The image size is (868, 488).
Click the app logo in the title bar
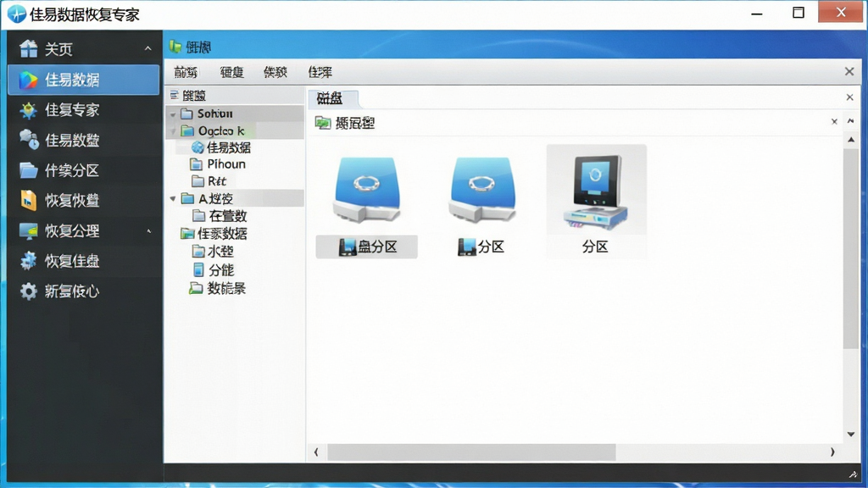tap(17, 14)
